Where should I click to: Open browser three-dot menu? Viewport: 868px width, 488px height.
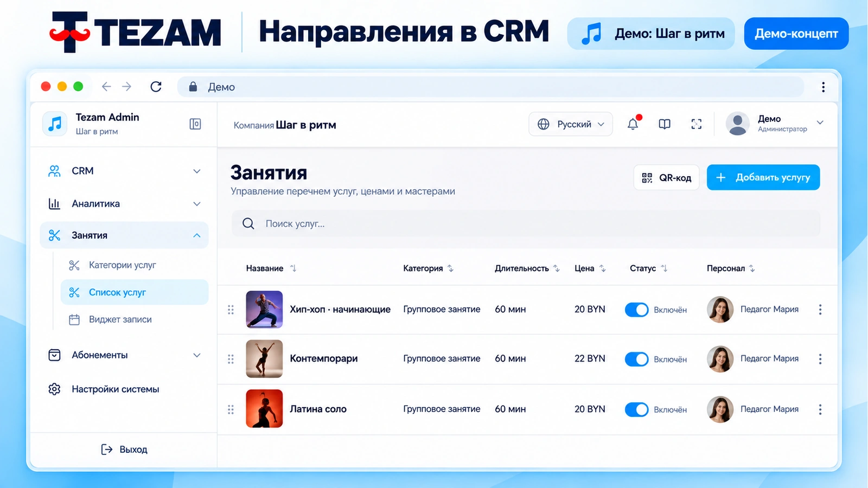(823, 87)
